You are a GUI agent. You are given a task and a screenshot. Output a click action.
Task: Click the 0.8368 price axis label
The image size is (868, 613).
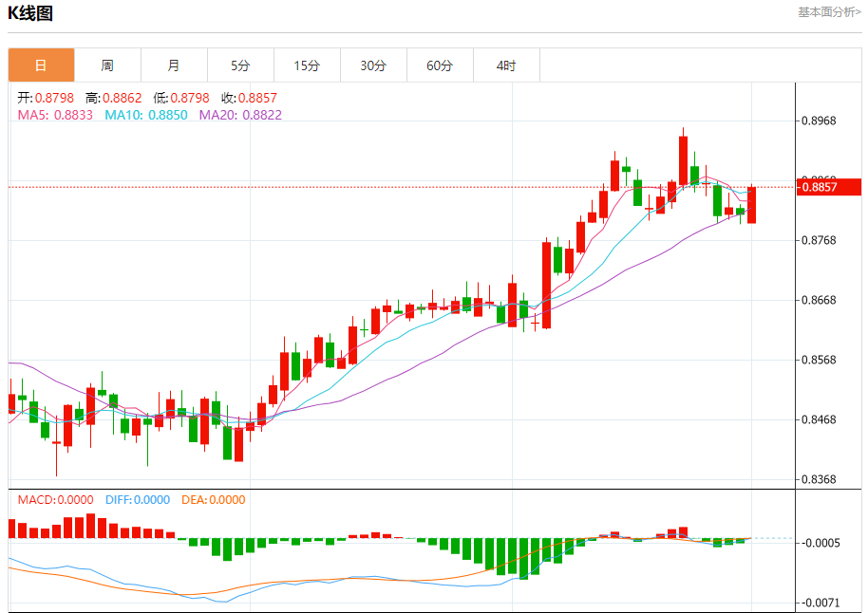[819, 479]
